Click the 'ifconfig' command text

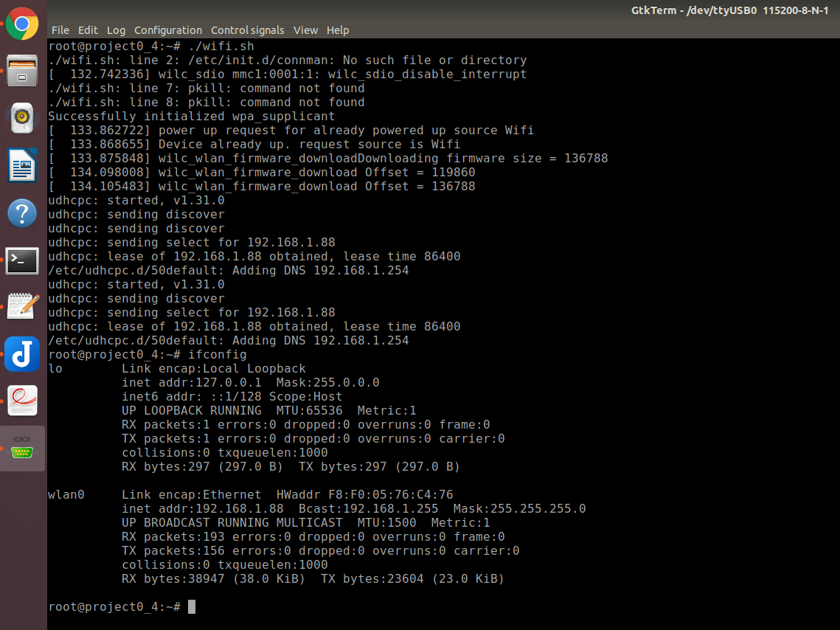coord(218,355)
